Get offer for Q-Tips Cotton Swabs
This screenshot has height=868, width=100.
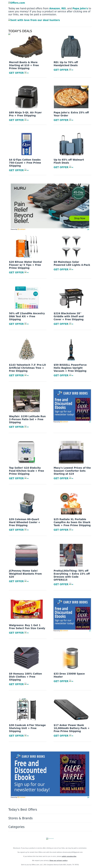coord(18,170)
